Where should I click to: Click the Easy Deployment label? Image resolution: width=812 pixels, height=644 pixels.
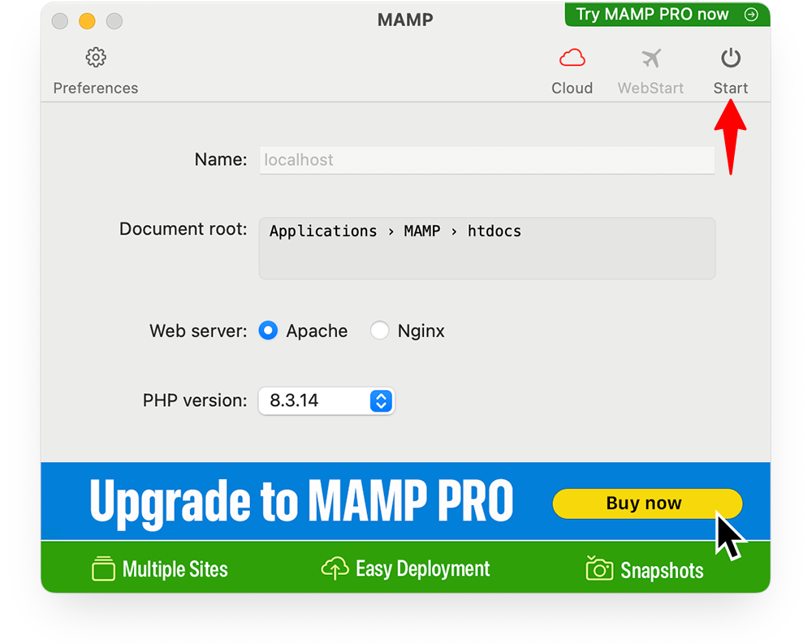(422, 569)
